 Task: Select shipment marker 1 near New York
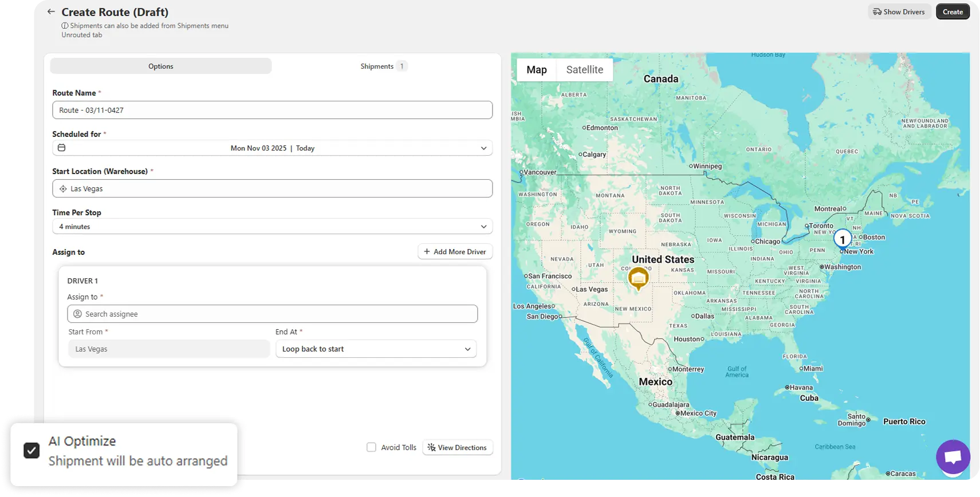842,239
